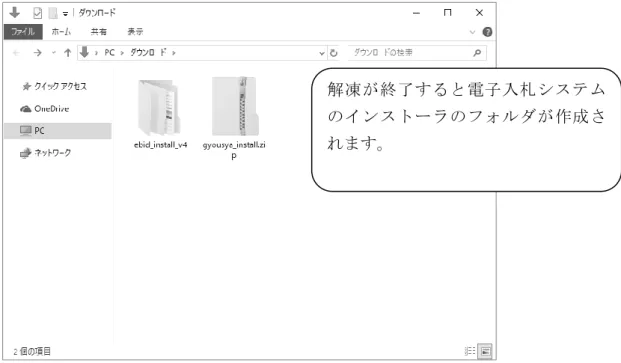Click PC in the address breadcrumb
Viewport: 621px width, 363px height.
[x=109, y=53]
